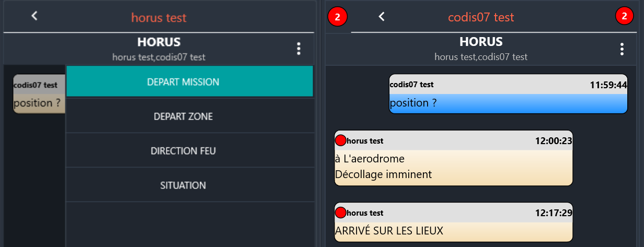Click the 'codis07 test' title link
The image size is (644, 247).
point(481,17)
